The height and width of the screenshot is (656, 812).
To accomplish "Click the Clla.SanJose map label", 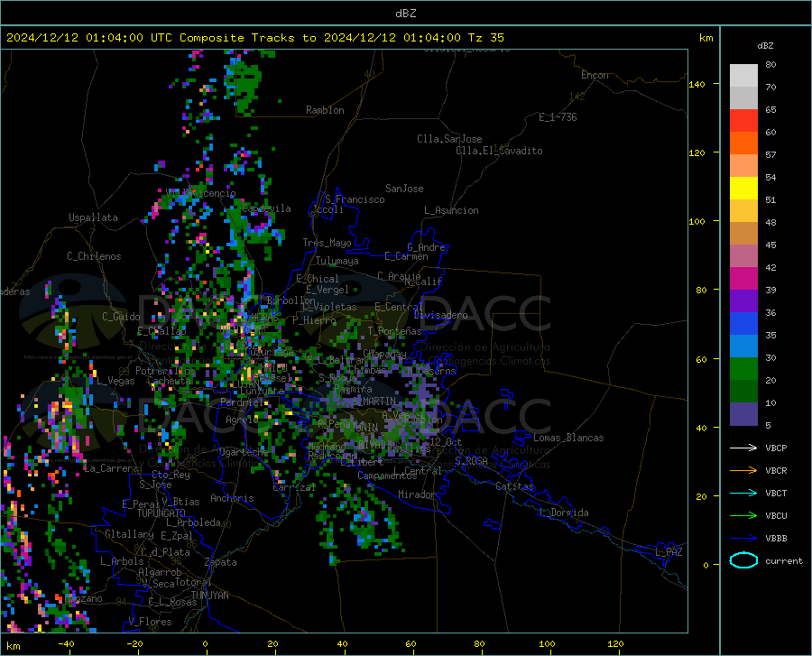I will (x=449, y=139).
